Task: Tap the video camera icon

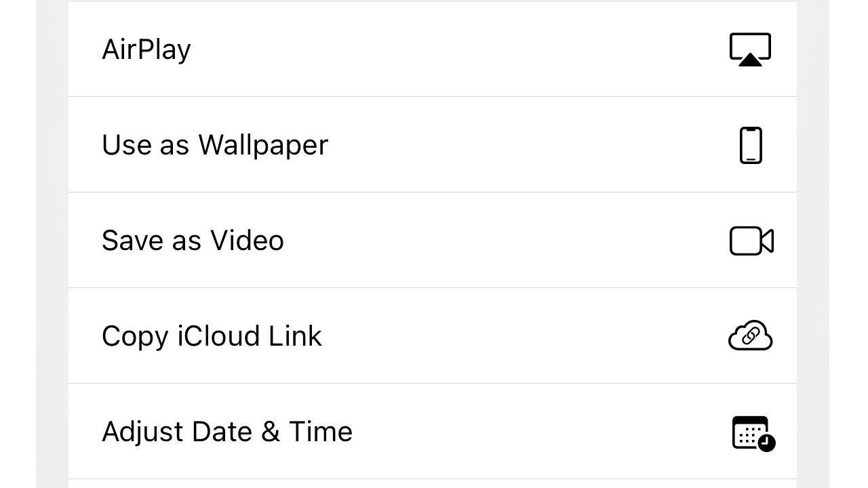Action: [x=751, y=241]
